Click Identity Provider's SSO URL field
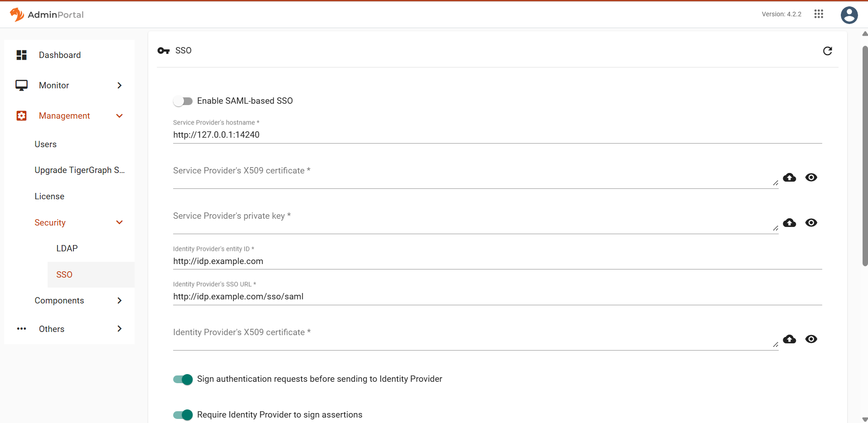This screenshot has width=868, height=423. (497, 297)
